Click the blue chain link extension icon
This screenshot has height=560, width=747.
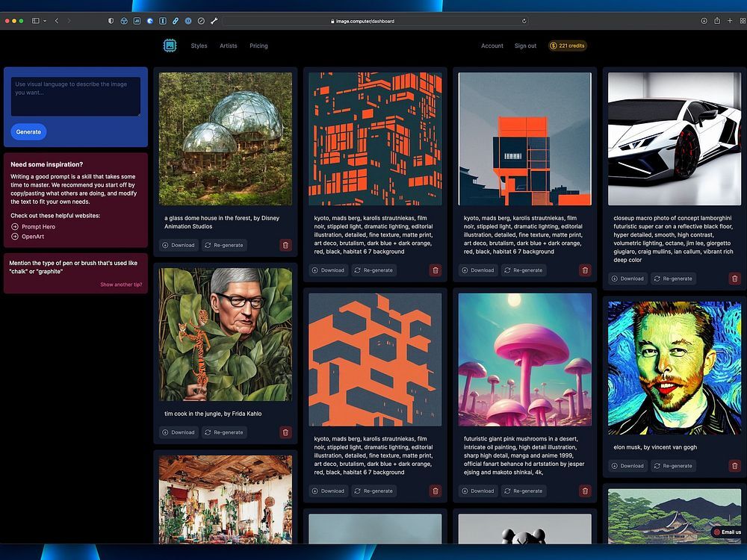click(176, 21)
